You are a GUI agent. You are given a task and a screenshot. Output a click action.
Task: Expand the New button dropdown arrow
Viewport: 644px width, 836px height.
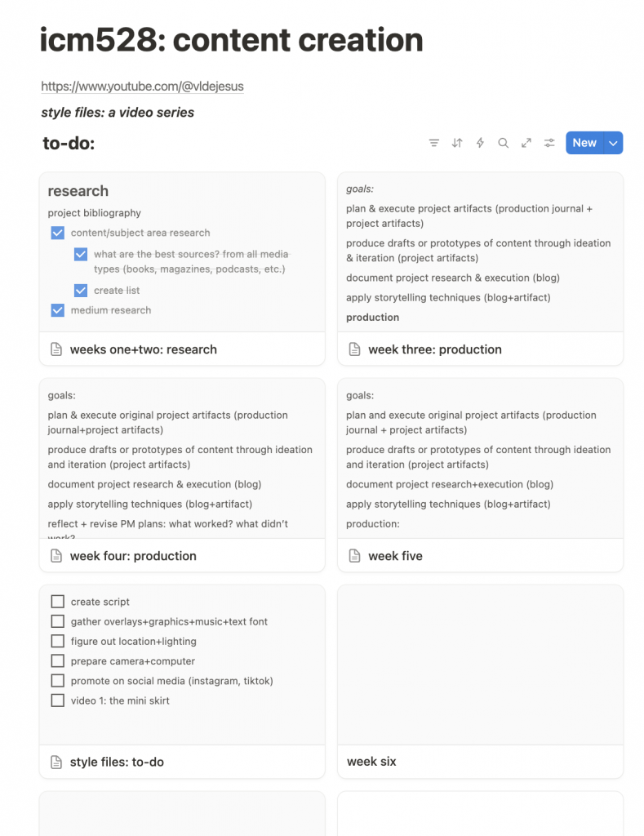point(614,143)
